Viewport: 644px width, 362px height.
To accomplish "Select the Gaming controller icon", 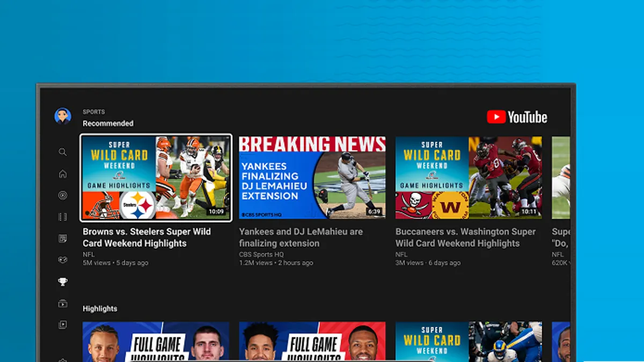I will [x=63, y=260].
